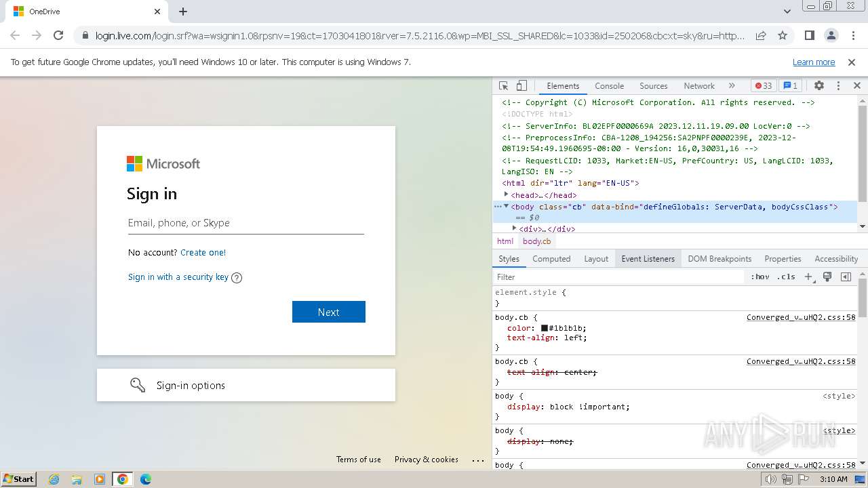Open the footer ellipsis more menu
Viewport: 868px width, 488px height.
tap(478, 460)
